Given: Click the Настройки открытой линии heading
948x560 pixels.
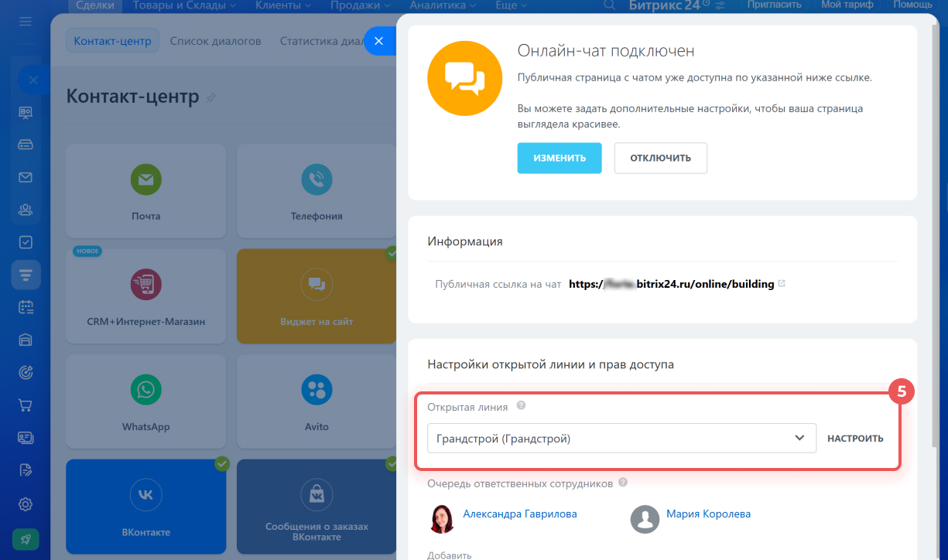Looking at the screenshot, I should point(550,364).
